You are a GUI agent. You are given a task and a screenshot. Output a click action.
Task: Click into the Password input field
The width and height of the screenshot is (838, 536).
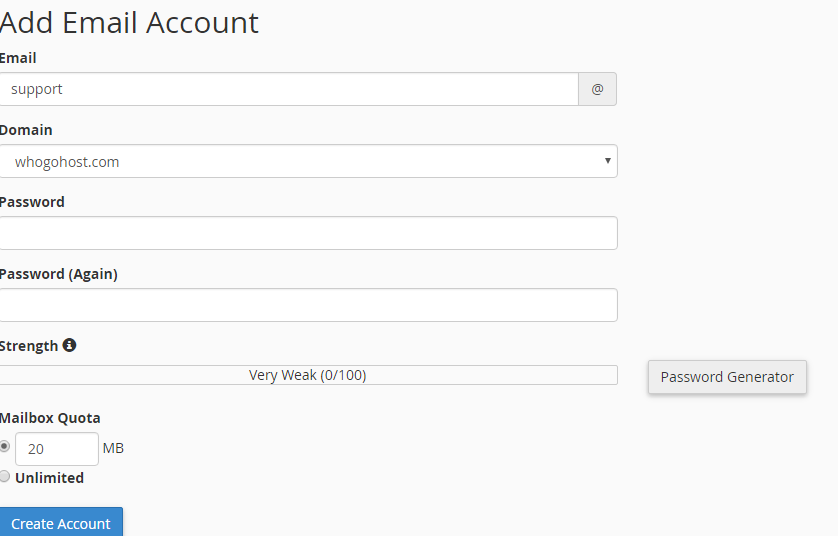point(308,233)
